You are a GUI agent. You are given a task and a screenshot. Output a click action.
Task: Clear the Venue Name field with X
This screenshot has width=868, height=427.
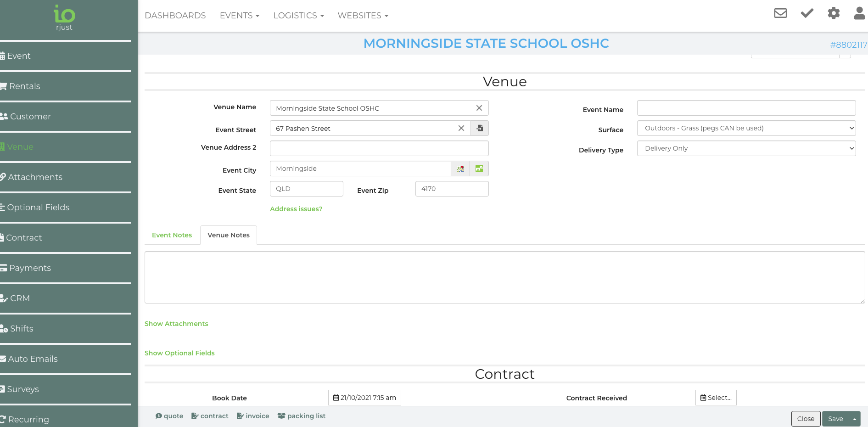pos(479,108)
